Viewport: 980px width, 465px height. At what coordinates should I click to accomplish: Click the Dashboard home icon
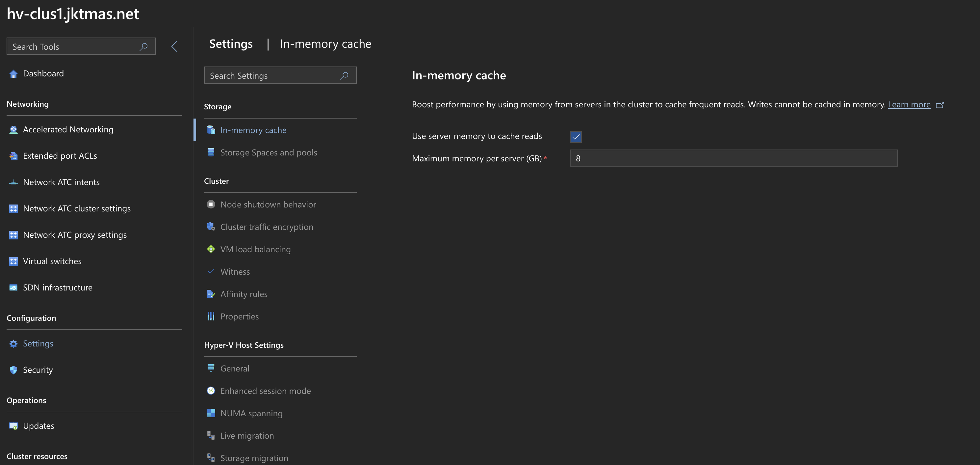(13, 74)
